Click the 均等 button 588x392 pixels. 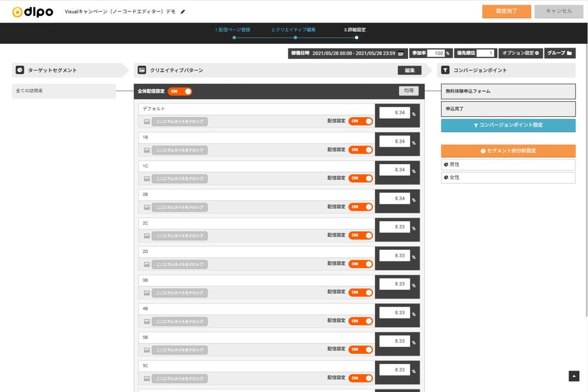(x=409, y=91)
